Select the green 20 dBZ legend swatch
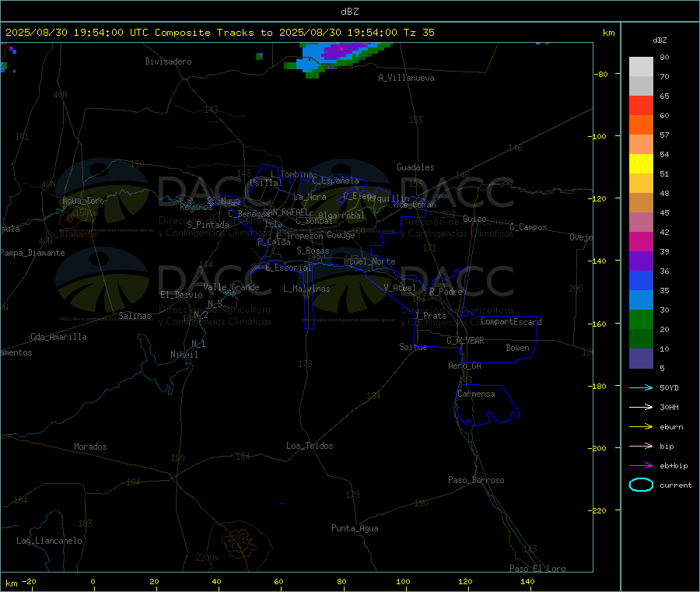The image size is (700, 592). [x=641, y=319]
